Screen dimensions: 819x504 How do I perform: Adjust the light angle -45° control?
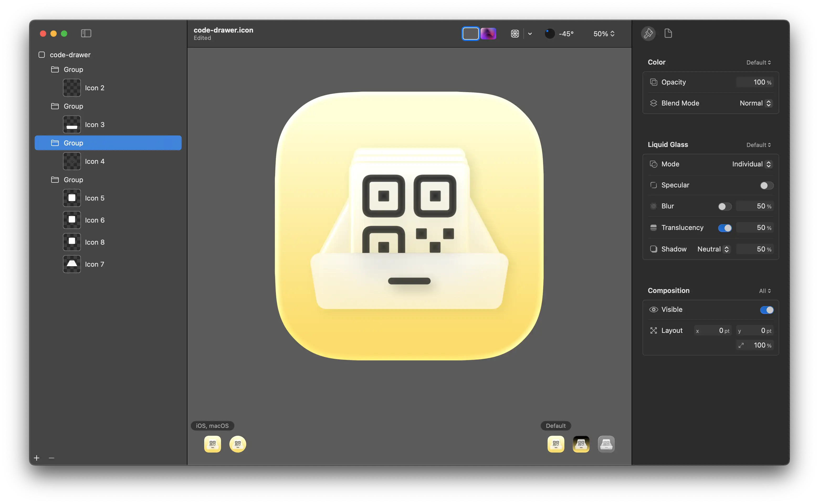(559, 34)
